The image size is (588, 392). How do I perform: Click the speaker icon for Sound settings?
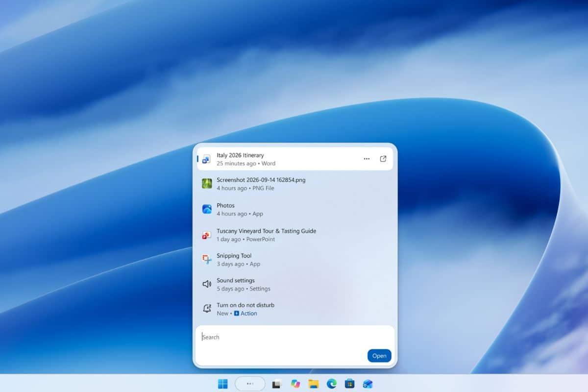pos(207,284)
